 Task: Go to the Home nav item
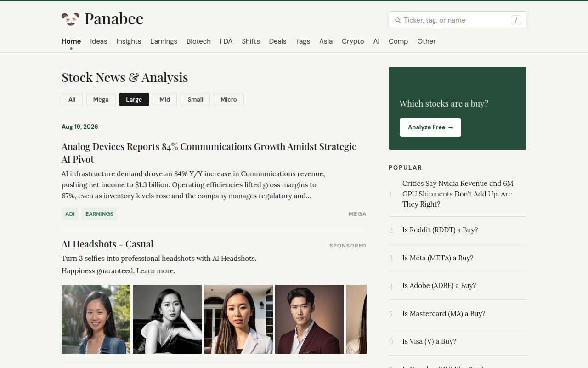(71, 41)
